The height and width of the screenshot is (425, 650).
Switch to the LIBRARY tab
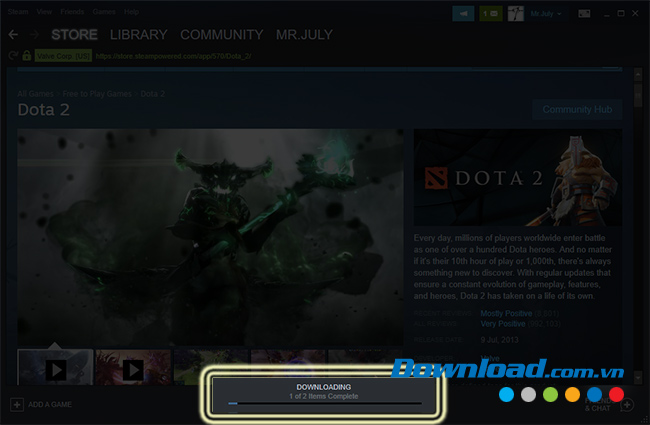[x=139, y=34]
